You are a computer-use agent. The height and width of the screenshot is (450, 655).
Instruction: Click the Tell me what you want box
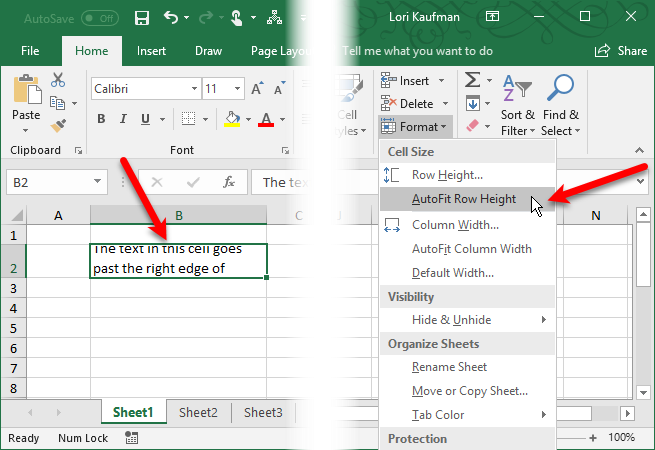417,51
